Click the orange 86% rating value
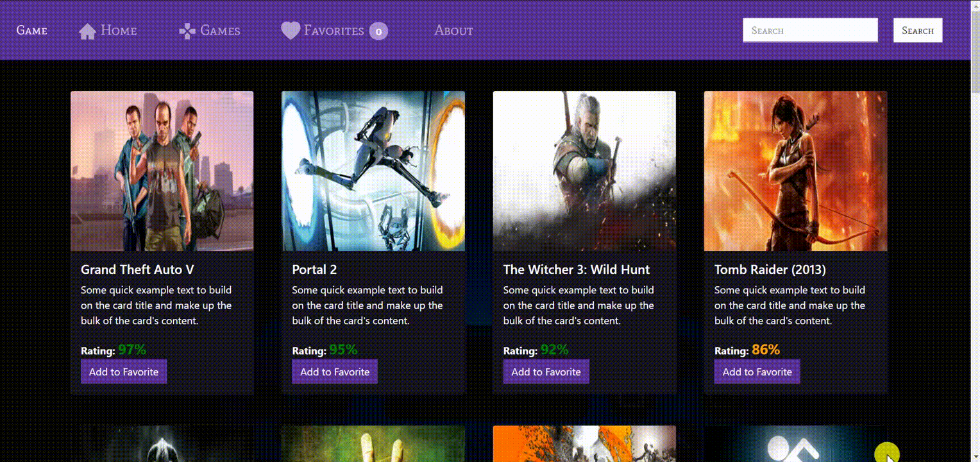Image resolution: width=980 pixels, height=462 pixels. tap(766, 350)
